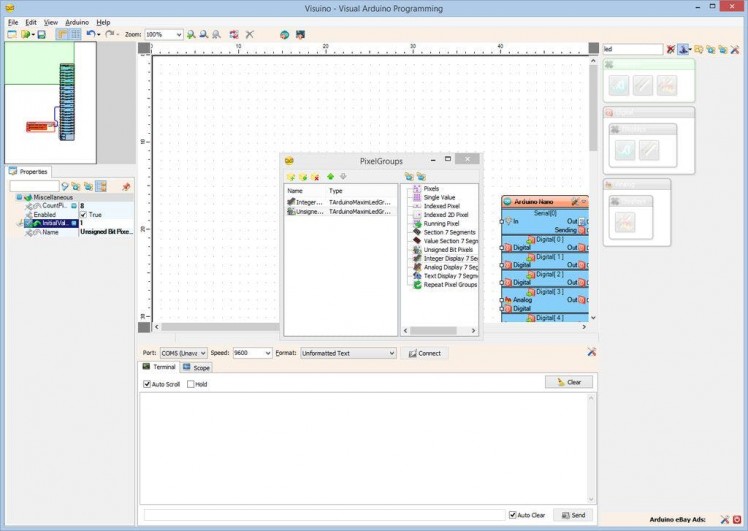This screenshot has height=531, width=748.
Task: Open the Zoom percentage dropdown
Action: [178, 34]
